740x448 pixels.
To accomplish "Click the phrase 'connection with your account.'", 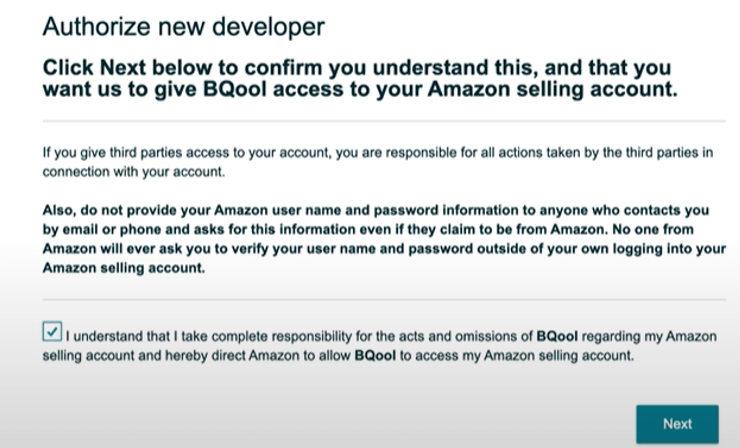I will 134,172.
